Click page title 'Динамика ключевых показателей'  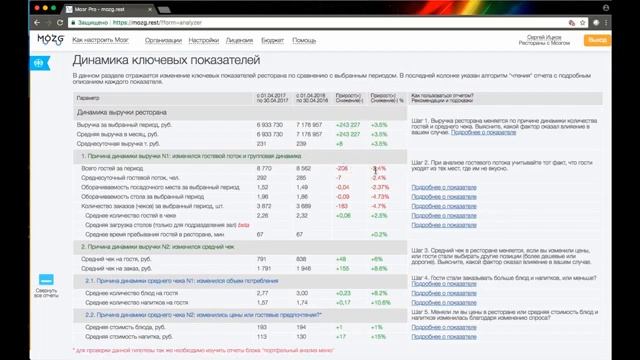click(166, 60)
